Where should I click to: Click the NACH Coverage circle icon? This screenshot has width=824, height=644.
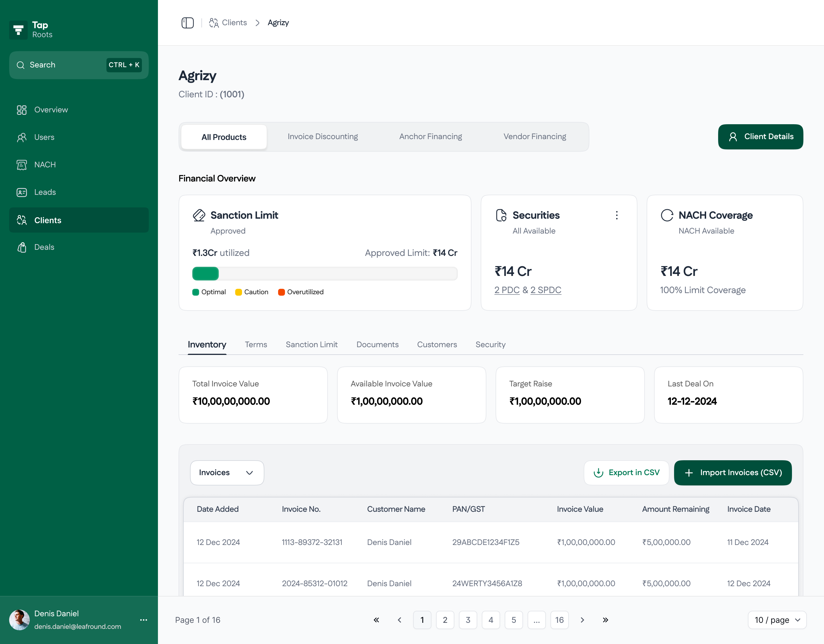coord(667,215)
